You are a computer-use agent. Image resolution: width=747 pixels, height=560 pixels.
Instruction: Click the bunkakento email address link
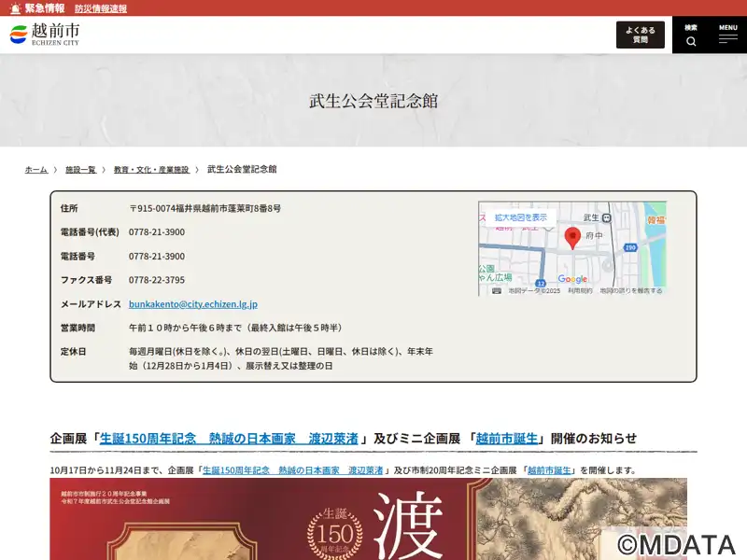(x=192, y=304)
